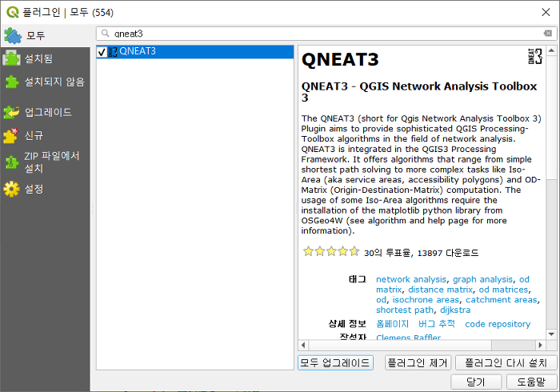560x392 pixels.
Task: Click the horizontal scroll right arrow
Action: pyautogui.click(x=540, y=345)
